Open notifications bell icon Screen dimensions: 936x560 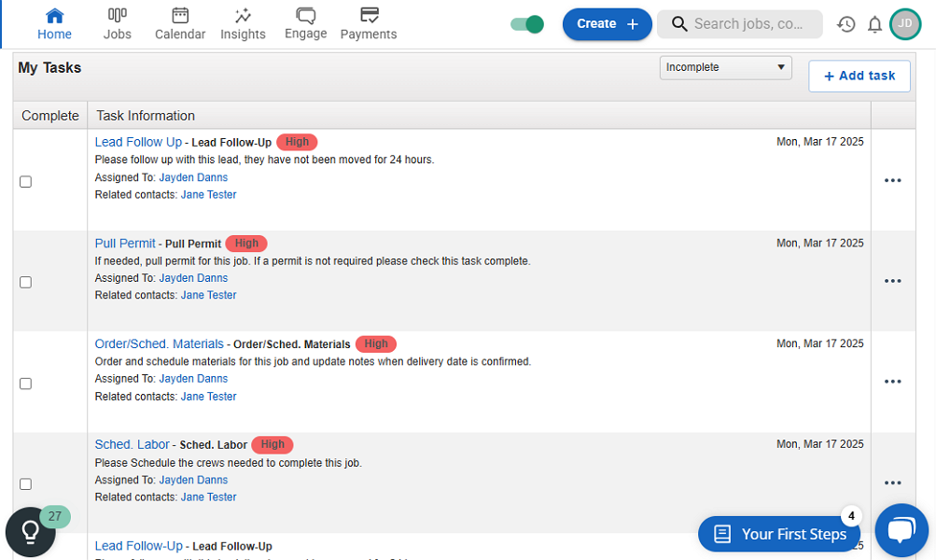click(x=874, y=24)
